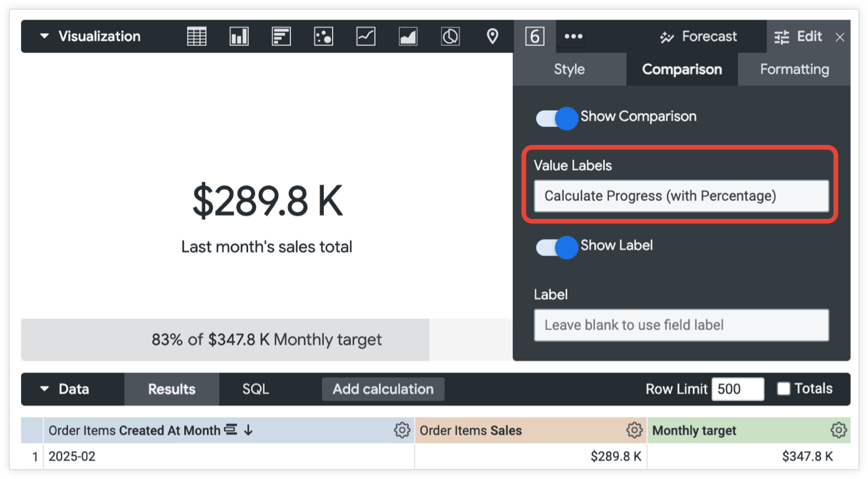Viewport: 868px width, 479px height.
Task: Open more visualization types with the ellipsis icon
Action: click(573, 36)
